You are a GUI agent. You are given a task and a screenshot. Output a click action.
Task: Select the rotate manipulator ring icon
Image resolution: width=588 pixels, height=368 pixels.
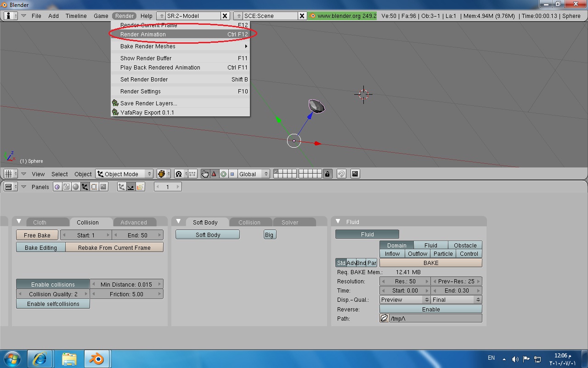click(223, 174)
